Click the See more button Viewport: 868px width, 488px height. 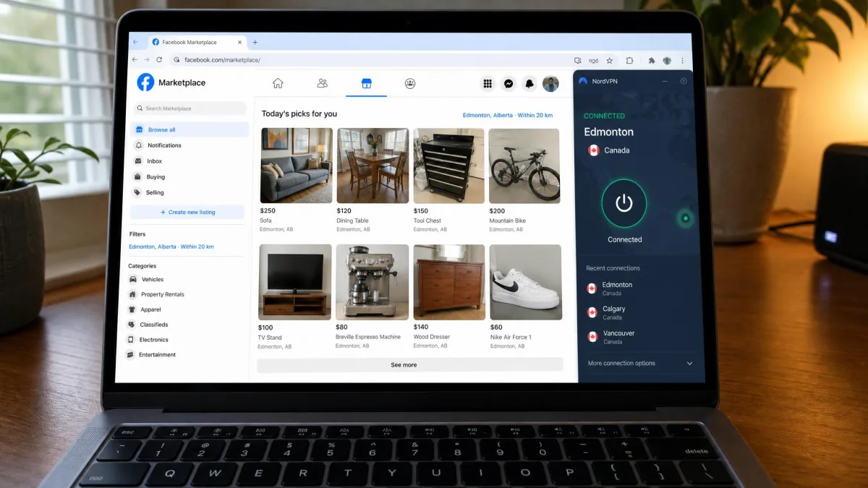click(410, 365)
